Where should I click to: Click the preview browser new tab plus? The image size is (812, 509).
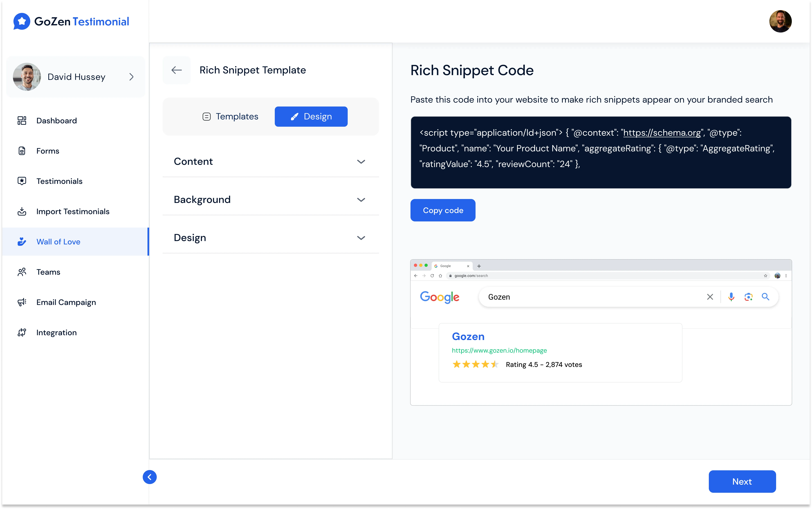(479, 266)
